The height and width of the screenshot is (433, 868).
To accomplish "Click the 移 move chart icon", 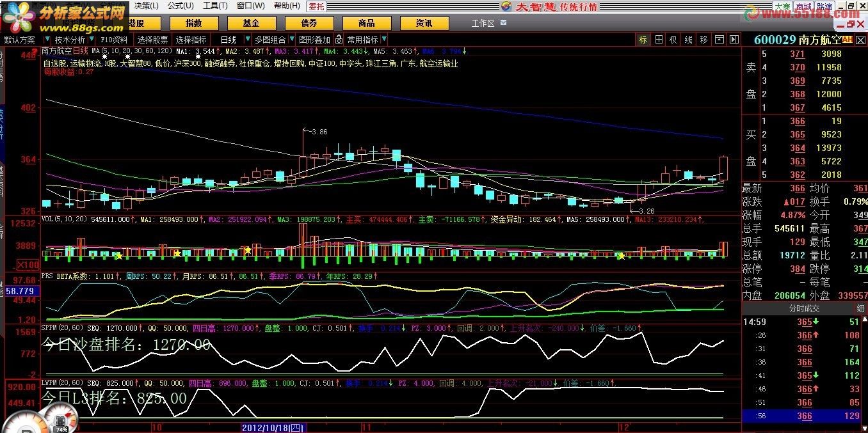I will 703,40.
